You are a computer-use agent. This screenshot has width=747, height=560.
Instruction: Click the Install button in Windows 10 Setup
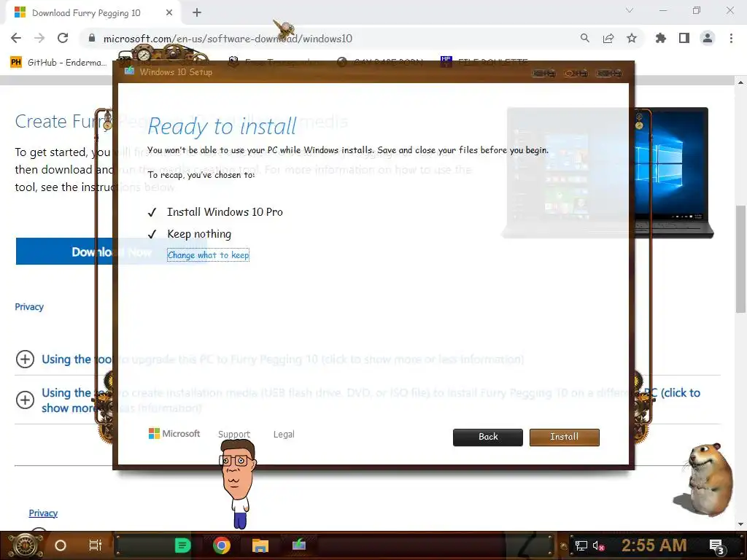[x=564, y=437]
